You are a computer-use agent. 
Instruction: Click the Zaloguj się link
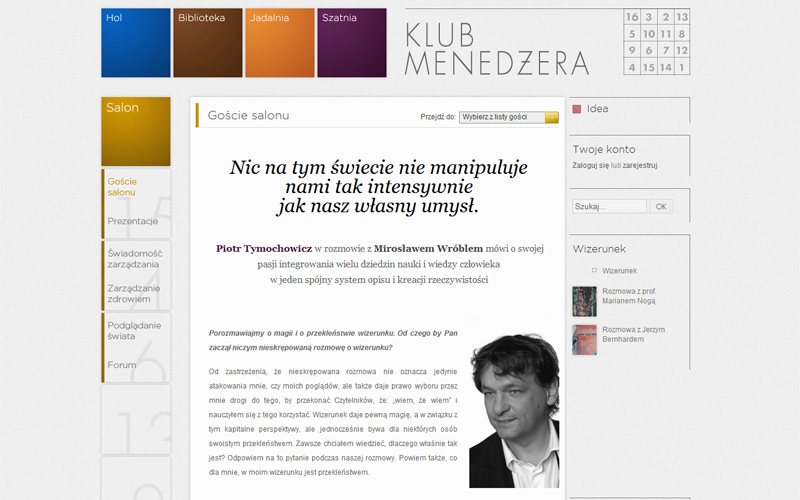[x=590, y=165]
